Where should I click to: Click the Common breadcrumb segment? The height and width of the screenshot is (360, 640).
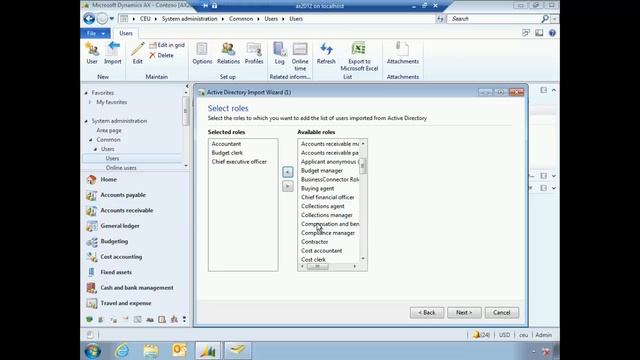241,19
